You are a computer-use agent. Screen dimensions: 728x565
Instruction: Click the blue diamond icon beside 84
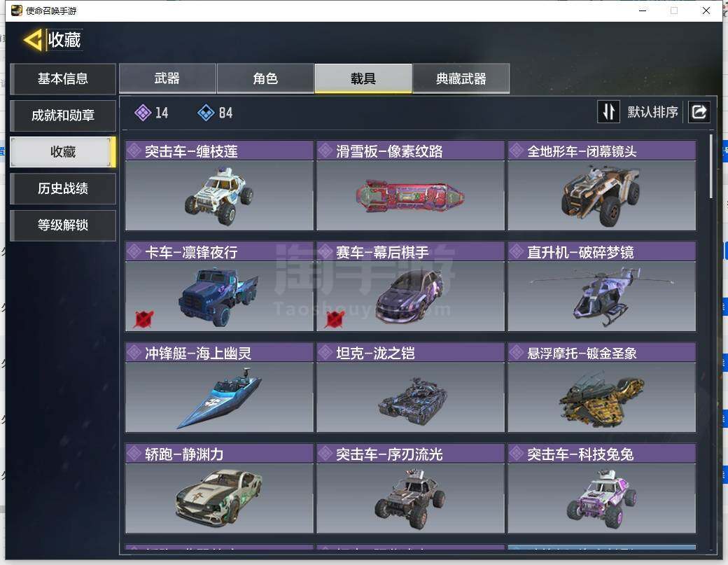pyautogui.click(x=206, y=112)
